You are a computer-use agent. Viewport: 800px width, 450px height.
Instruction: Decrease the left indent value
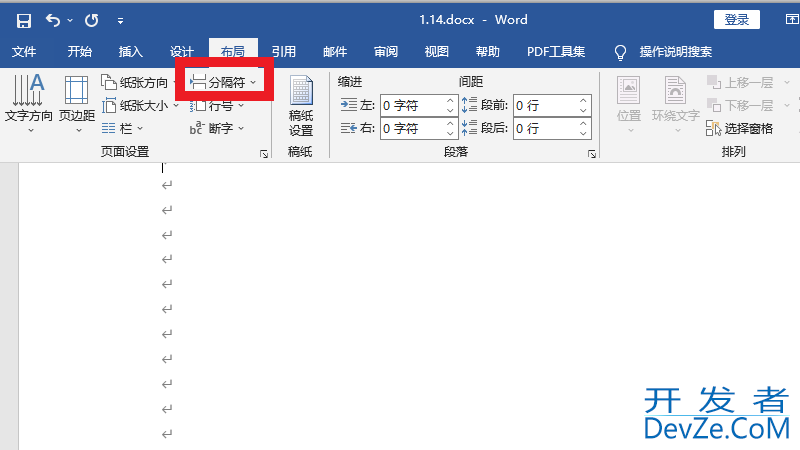click(x=450, y=111)
